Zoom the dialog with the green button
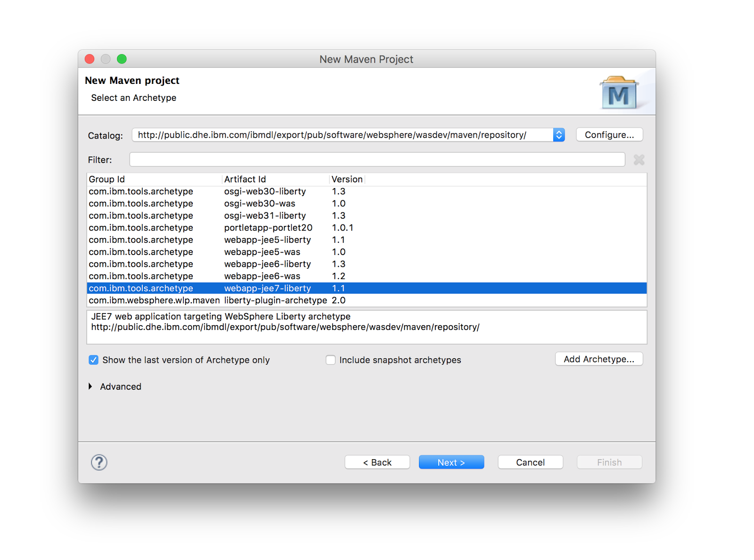 122,59
